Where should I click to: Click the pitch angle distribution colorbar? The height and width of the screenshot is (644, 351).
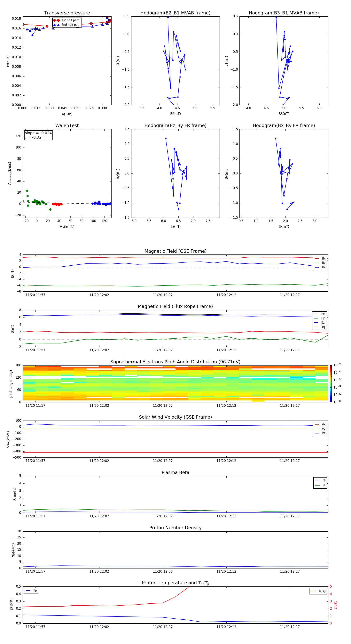(331, 383)
